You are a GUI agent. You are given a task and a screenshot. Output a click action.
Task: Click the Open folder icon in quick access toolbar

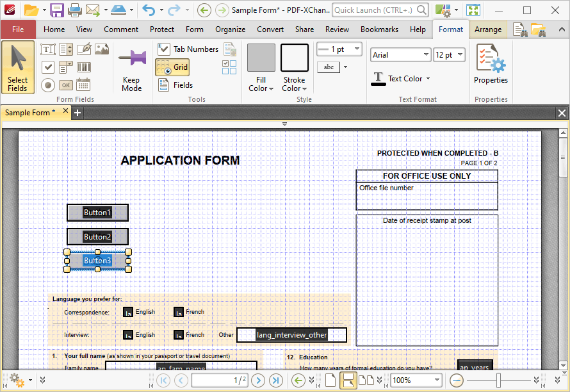tap(31, 10)
